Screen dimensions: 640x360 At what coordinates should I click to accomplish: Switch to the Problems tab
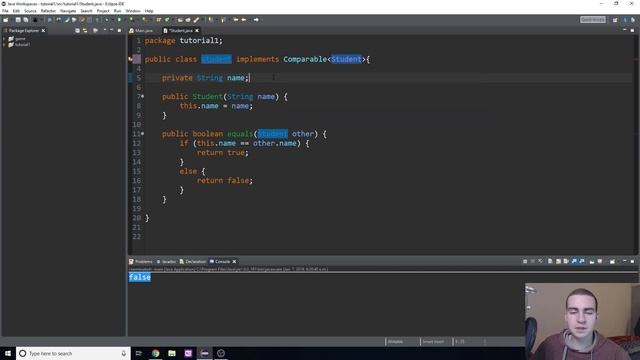click(140, 261)
